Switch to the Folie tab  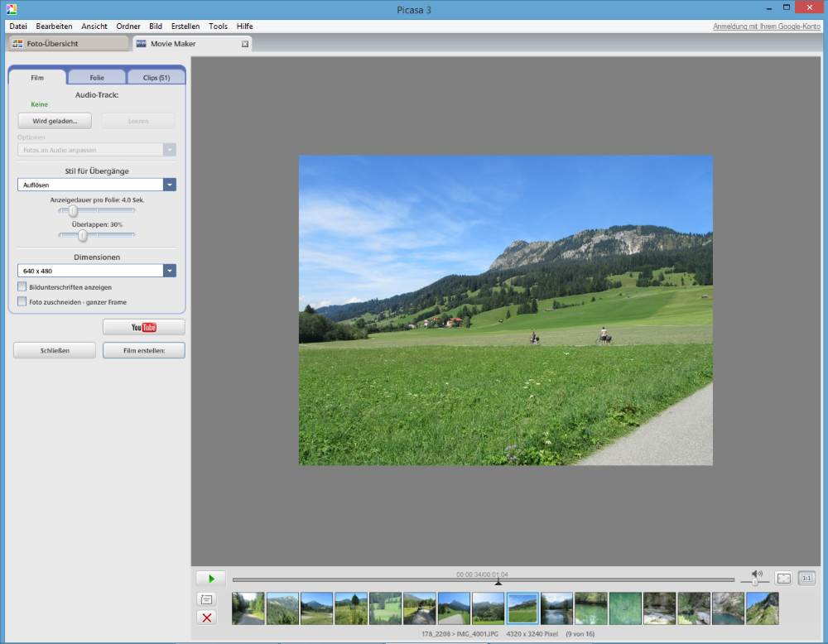(97, 78)
